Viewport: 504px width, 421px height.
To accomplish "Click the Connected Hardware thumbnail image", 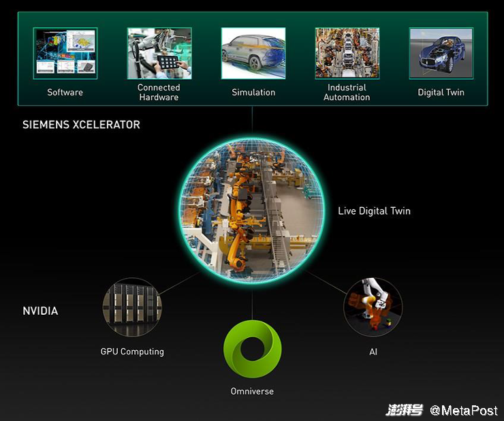I will pyautogui.click(x=159, y=53).
